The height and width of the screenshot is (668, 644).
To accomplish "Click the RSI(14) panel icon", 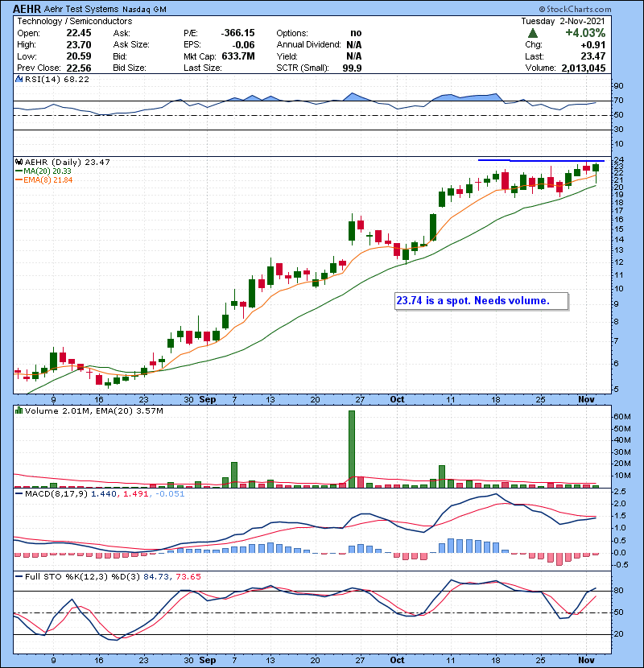I will [x=19, y=79].
